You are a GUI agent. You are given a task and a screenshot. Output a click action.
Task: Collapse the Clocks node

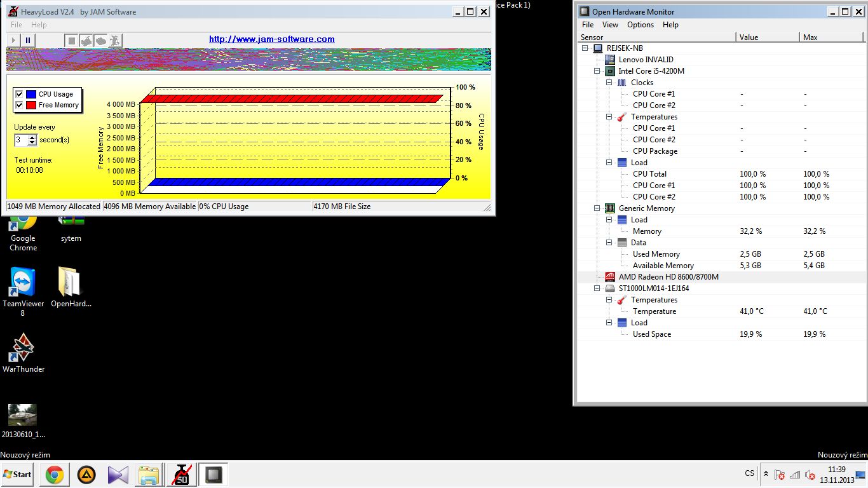(609, 83)
